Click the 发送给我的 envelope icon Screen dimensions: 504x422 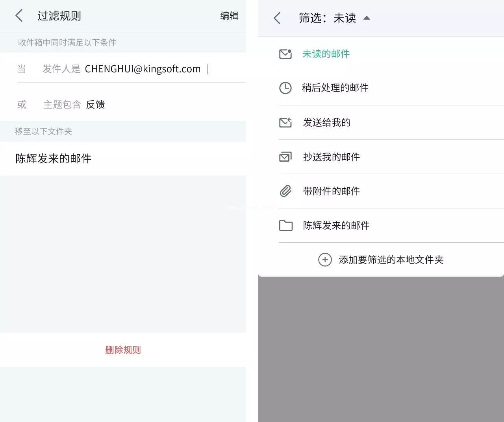click(285, 123)
